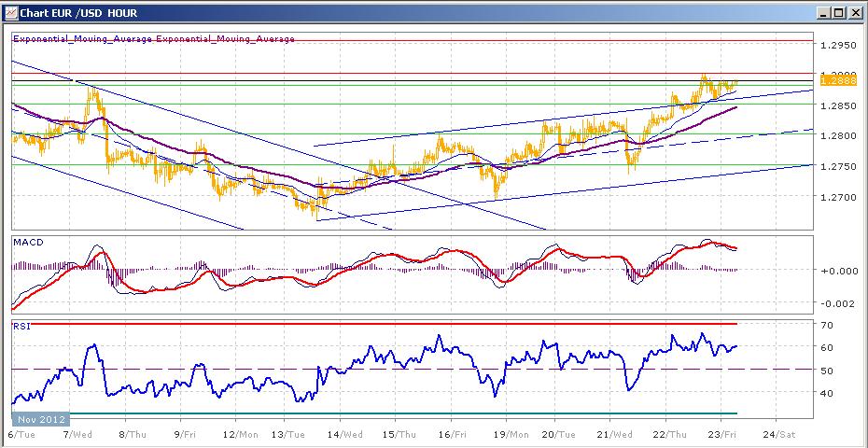This screenshot has width=868, height=448.
Task: Maximize the EUR/USD chart window
Action: pyautogui.click(x=838, y=13)
